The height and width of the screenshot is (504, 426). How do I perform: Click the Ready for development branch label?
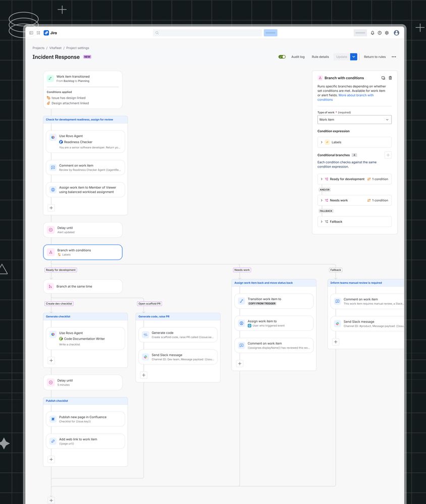61,270
